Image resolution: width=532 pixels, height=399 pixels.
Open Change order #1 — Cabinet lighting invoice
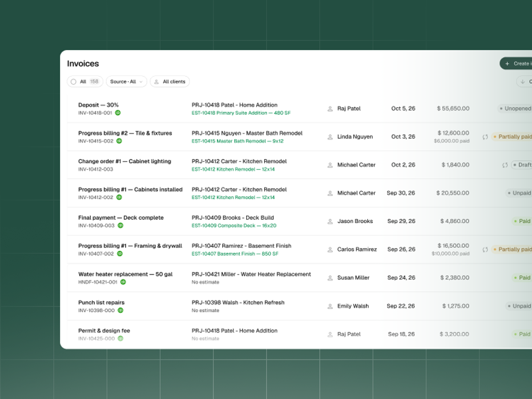pyautogui.click(x=125, y=161)
